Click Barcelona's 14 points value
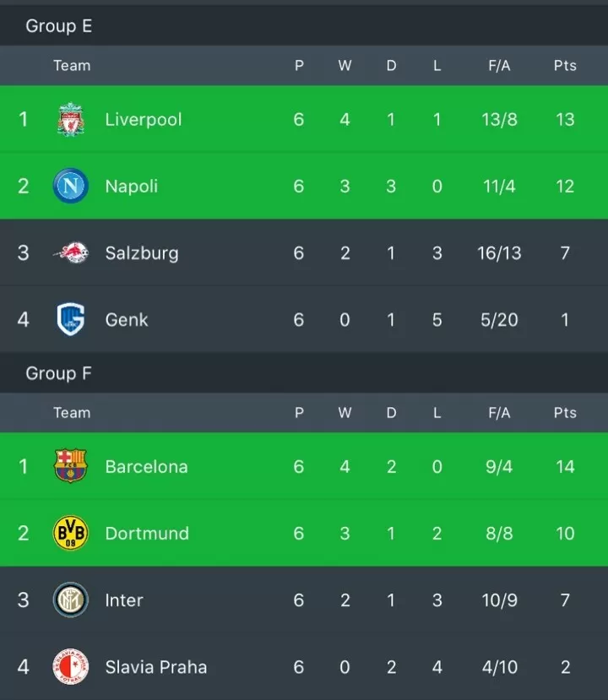The image size is (608, 700). tap(565, 466)
